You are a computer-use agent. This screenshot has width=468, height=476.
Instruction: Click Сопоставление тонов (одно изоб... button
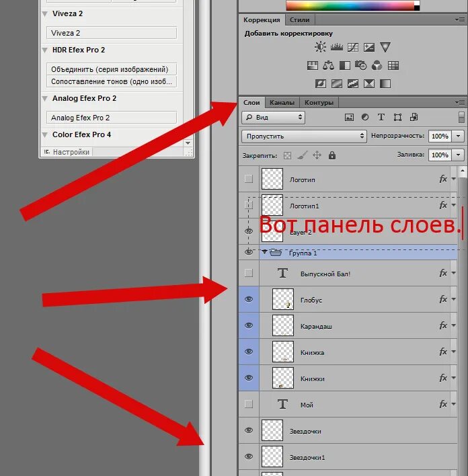[x=112, y=81]
